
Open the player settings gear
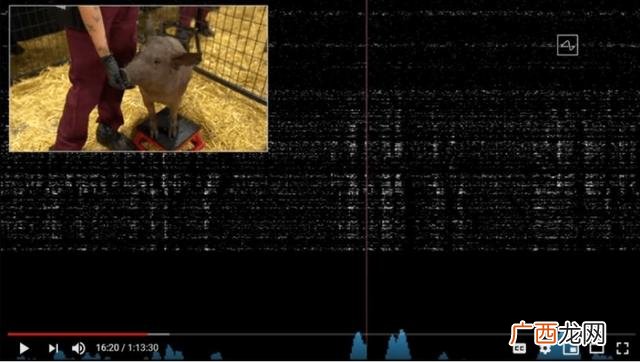[545, 349]
